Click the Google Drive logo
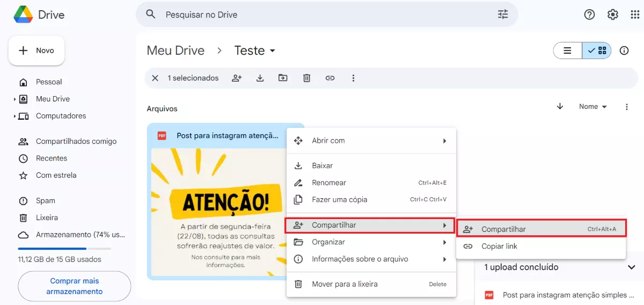The height and width of the screenshot is (305, 644). point(23,14)
